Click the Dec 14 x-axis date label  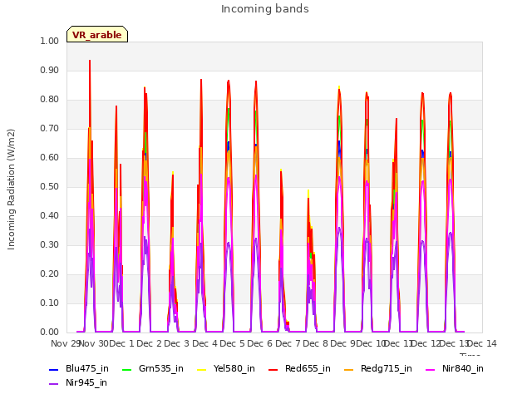point(482,343)
